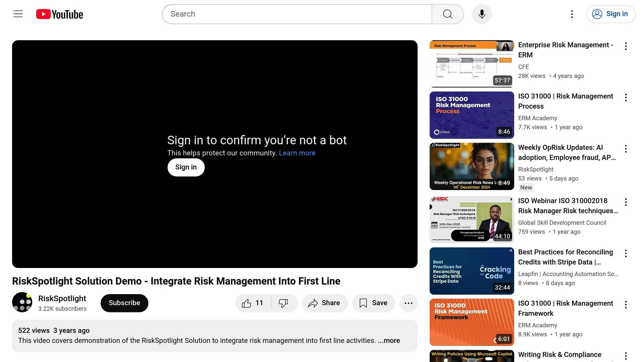Sign in from the video player prompt
This screenshot has width=644, height=362.
[x=186, y=167]
